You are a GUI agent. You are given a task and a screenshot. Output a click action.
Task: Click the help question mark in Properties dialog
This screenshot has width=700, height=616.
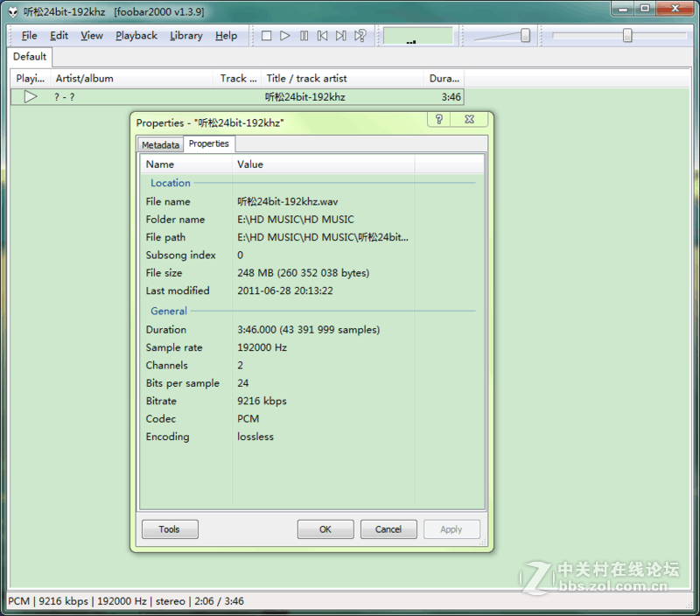(439, 120)
